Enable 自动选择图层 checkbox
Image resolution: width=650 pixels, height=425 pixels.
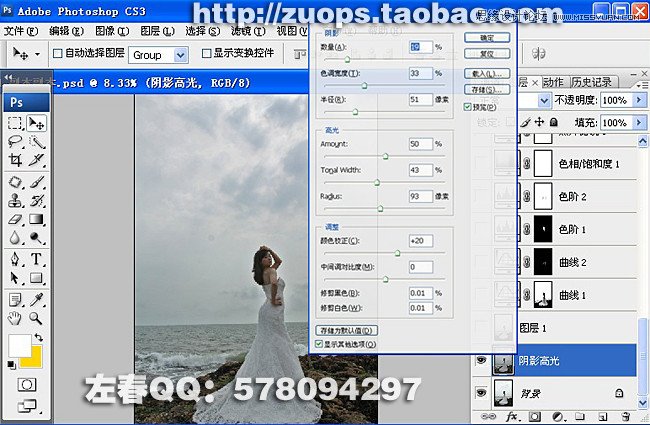pos(58,53)
